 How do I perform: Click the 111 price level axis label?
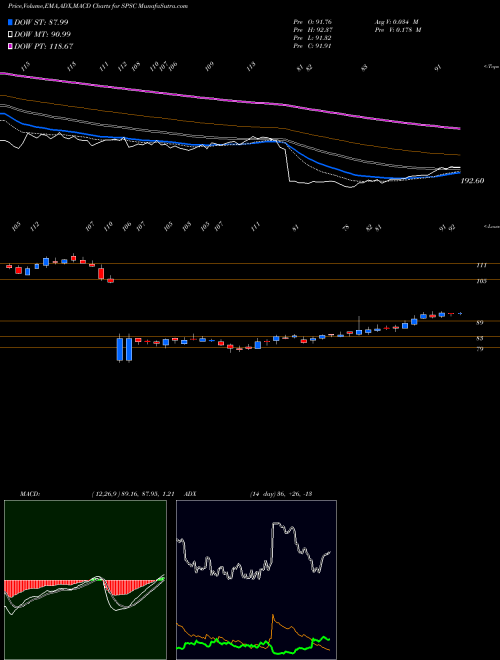click(481, 265)
